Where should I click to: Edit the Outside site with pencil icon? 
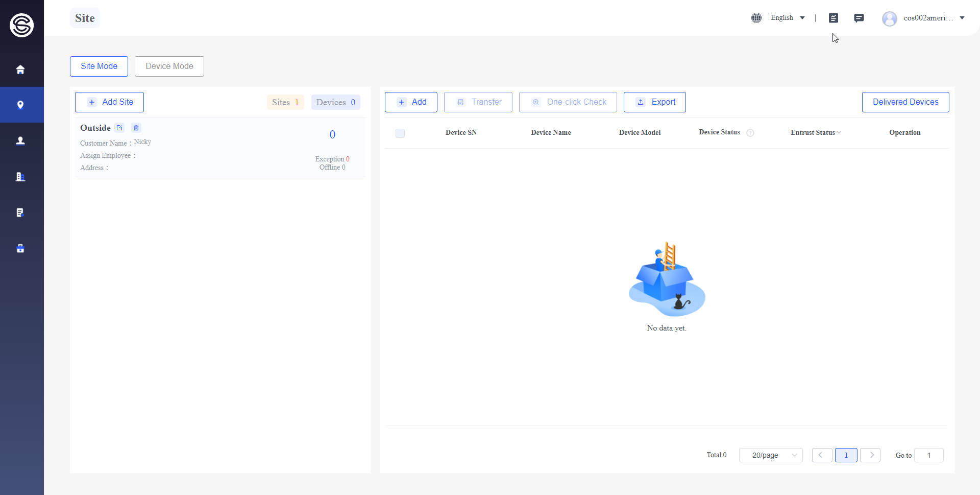pos(119,128)
